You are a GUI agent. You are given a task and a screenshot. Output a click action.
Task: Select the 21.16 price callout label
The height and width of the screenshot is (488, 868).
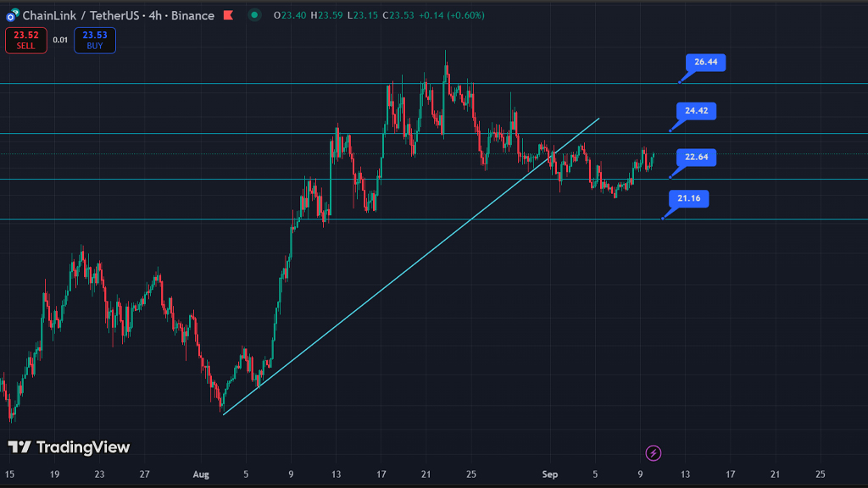click(x=688, y=199)
